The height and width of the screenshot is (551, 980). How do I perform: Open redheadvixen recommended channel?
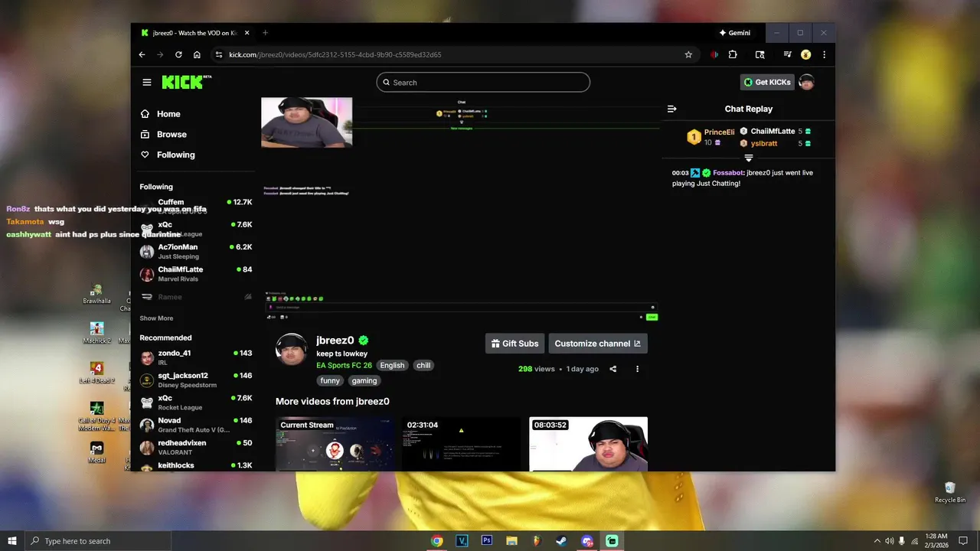coord(196,447)
